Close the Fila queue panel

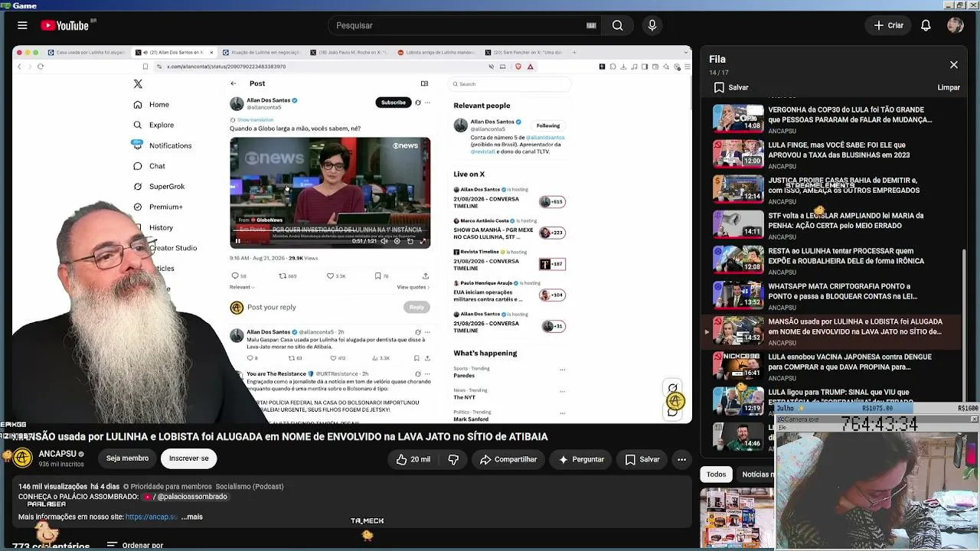(954, 65)
